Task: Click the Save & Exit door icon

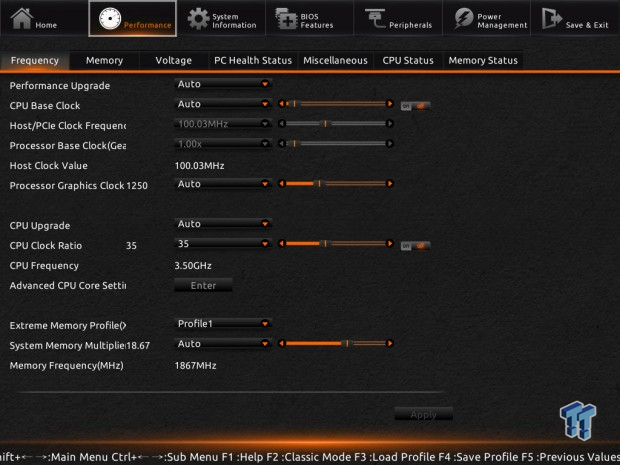Action: [x=552, y=19]
